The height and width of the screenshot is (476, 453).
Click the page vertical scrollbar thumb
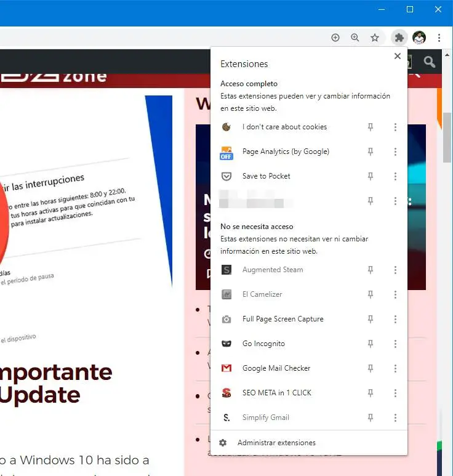(x=447, y=137)
